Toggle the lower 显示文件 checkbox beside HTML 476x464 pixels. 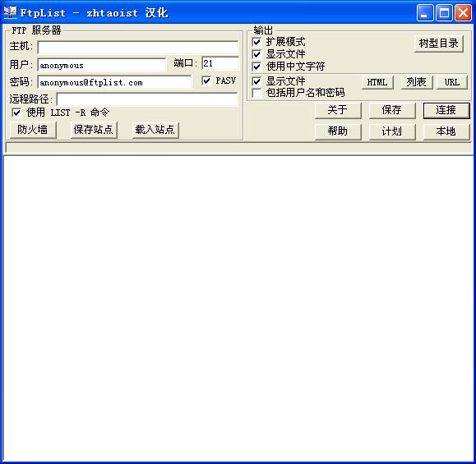point(256,81)
